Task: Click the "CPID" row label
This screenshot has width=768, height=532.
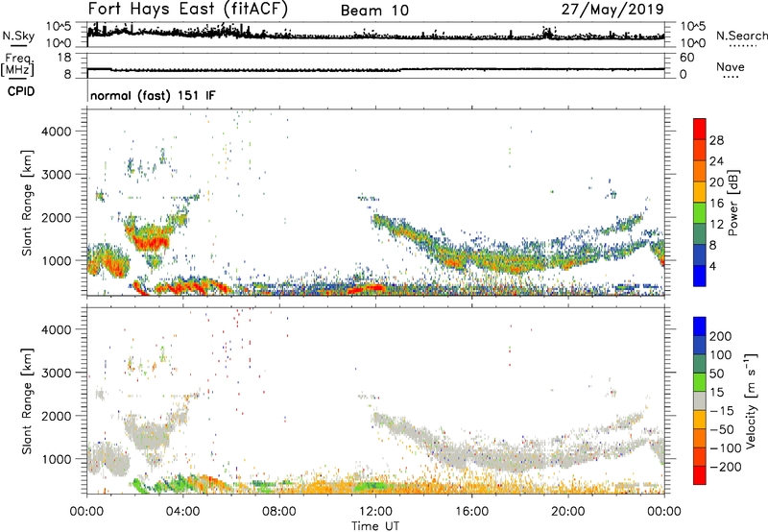Action: pyautogui.click(x=21, y=91)
